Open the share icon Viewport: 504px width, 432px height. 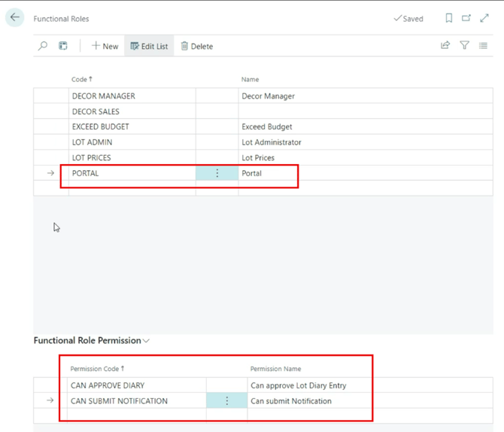click(x=445, y=45)
